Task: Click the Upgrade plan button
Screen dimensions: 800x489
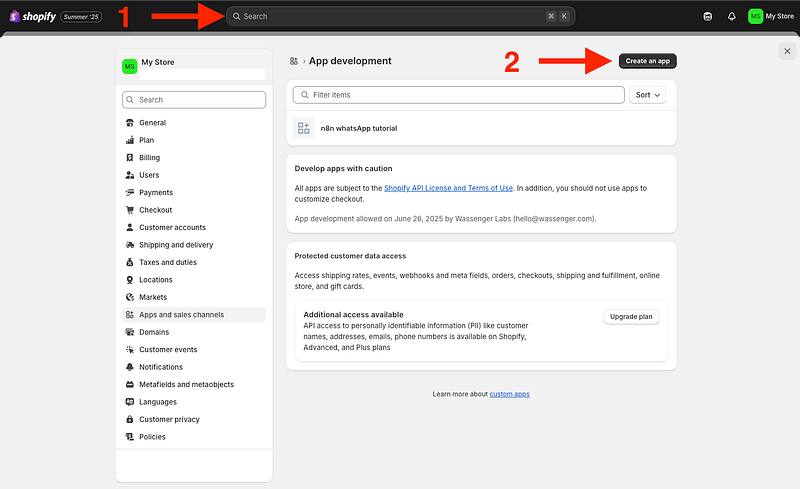Action: [x=631, y=317]
